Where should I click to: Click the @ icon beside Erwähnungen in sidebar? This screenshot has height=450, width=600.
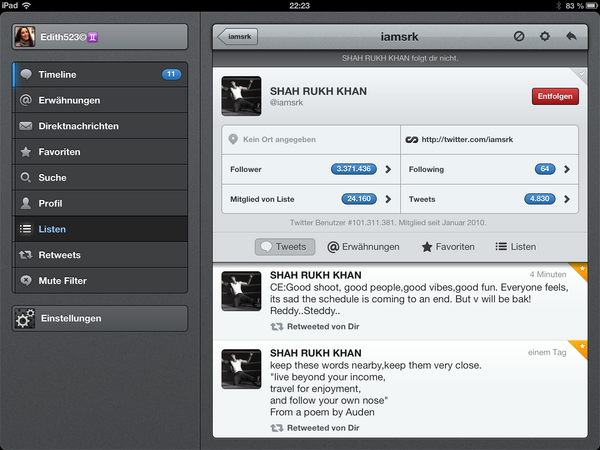[26, 100]
